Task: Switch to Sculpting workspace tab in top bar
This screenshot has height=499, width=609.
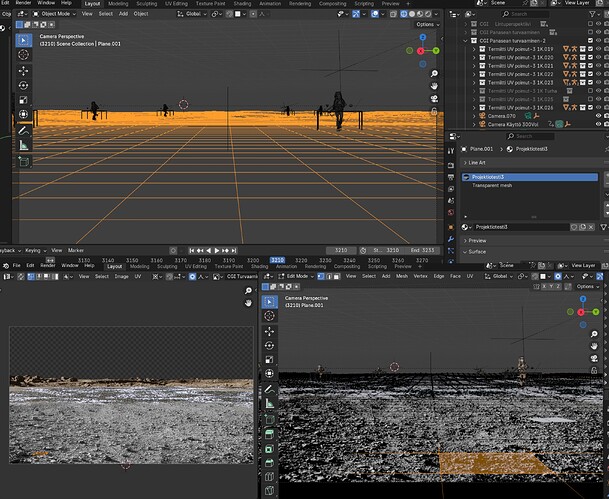Action: click(x=146, y=3)
